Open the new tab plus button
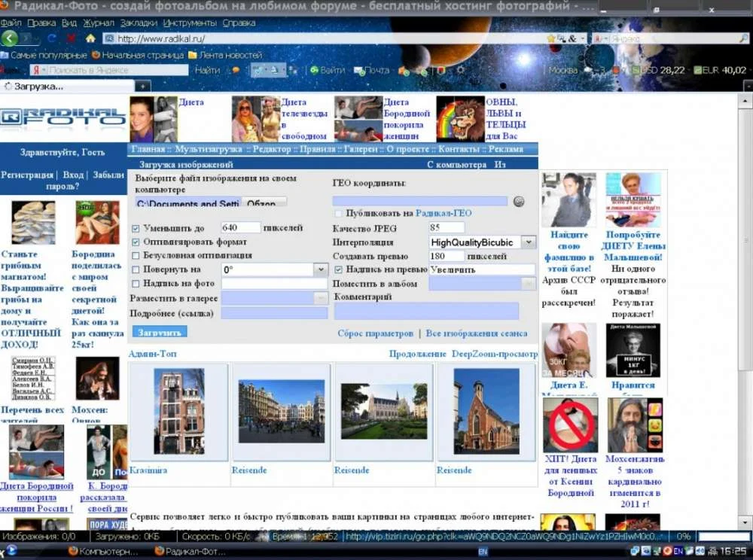Image resolution: width=753 pixels, height=560 pixels. coord(142,87)
